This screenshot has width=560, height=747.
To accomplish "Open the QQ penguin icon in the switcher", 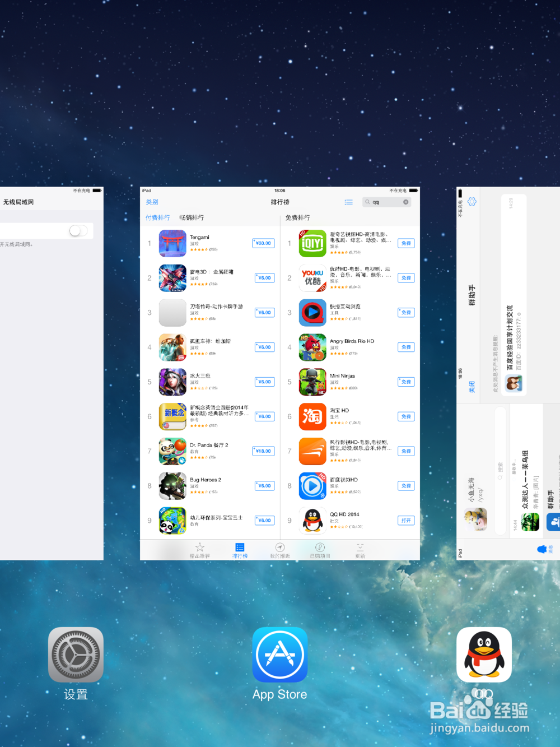I will (x=484, y=654).
